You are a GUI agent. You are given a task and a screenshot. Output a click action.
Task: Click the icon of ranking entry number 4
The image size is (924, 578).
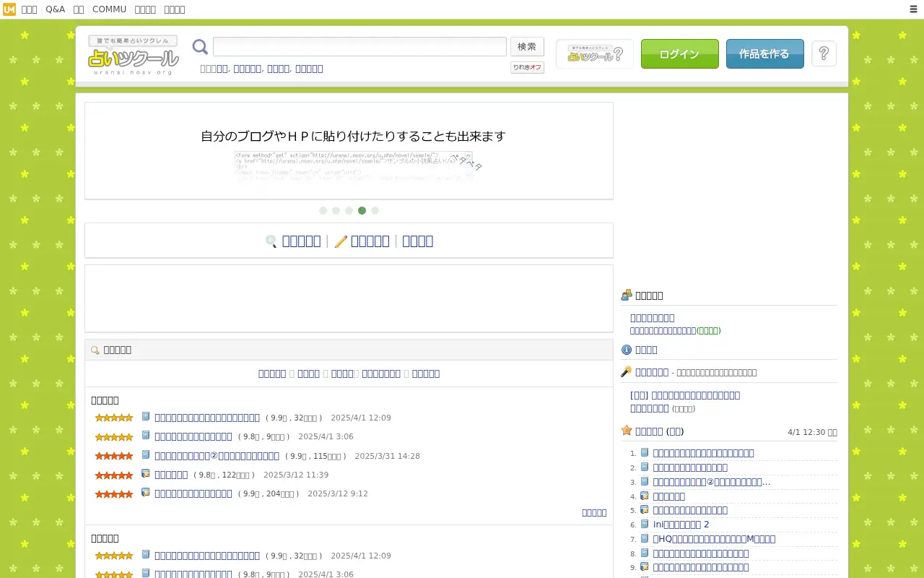(x=645, y=496)
